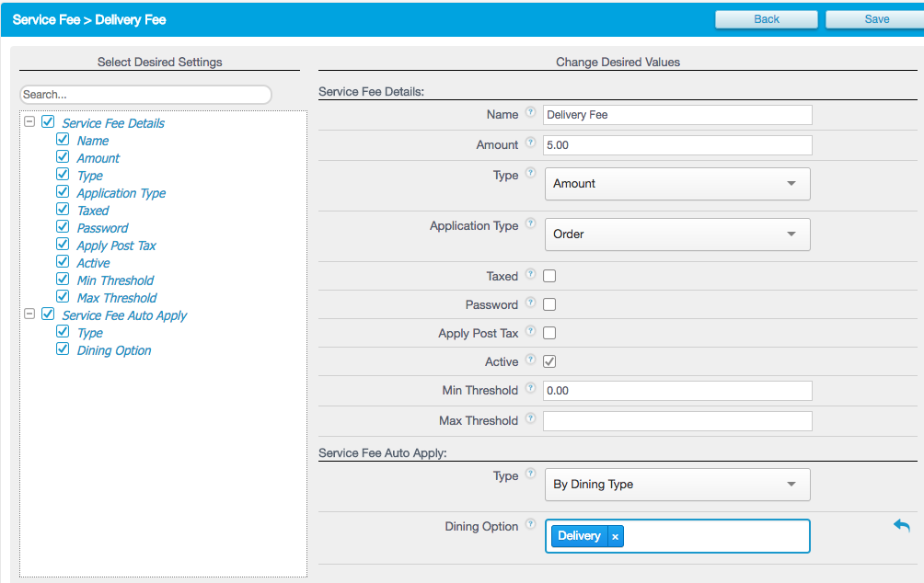
Task: Click the settings Search field
Action: click(x=145, y=95)
